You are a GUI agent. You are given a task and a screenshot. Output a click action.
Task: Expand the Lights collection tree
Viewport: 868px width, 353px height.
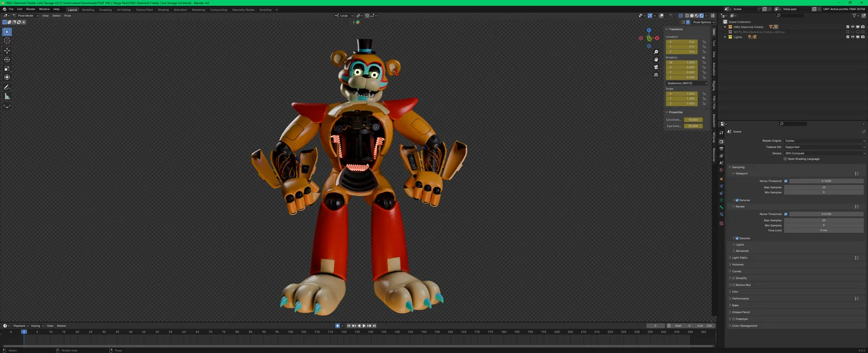click(725, 37)
